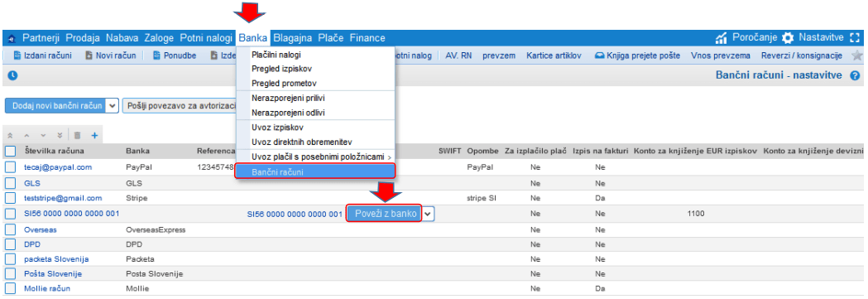Click the Poveži z banko button
This screenshot has width=868, height=299.
386,214
